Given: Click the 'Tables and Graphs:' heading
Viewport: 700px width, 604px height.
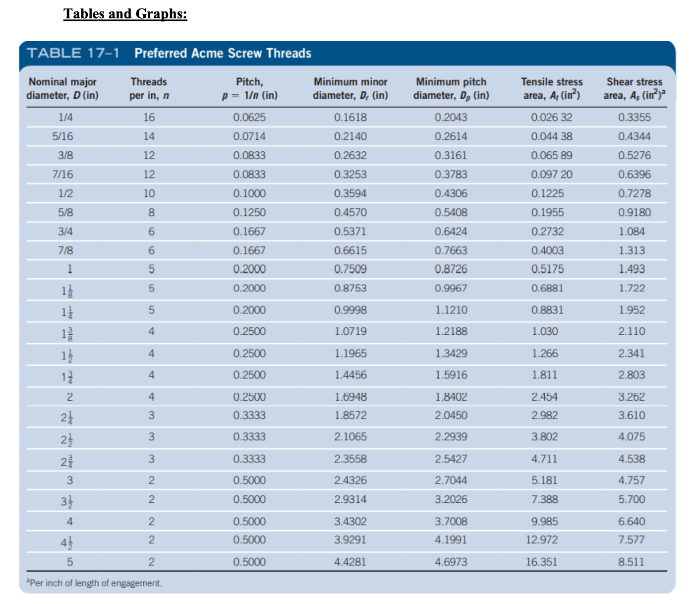Looking at the screenshot, I should [125, 13].
